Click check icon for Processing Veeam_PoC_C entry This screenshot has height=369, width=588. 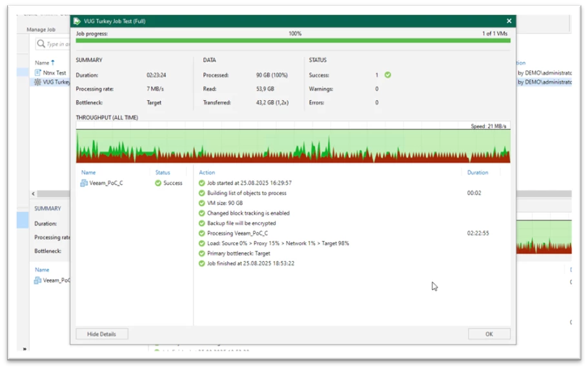click(x=202, y=233)
